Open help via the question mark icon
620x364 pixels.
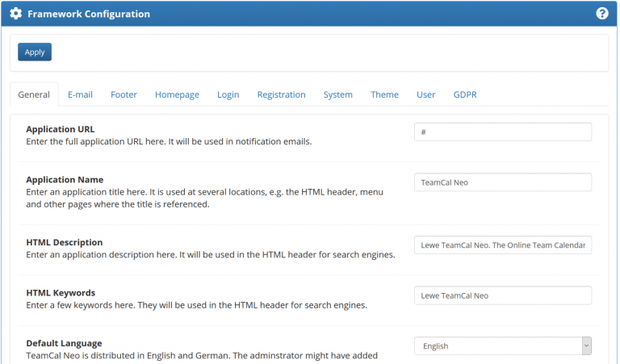(x=601, y=14)
